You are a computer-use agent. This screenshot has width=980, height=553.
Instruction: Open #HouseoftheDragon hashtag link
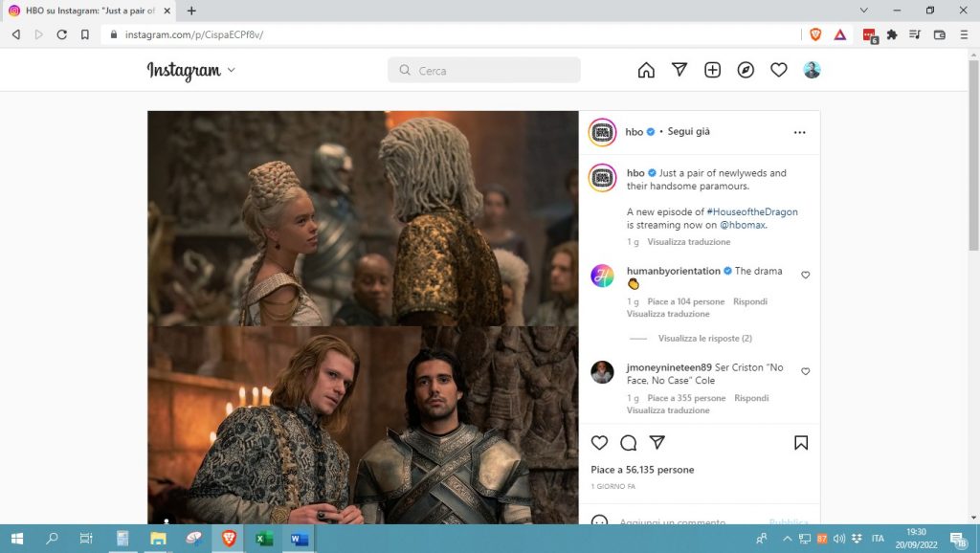tap(751, 211)
